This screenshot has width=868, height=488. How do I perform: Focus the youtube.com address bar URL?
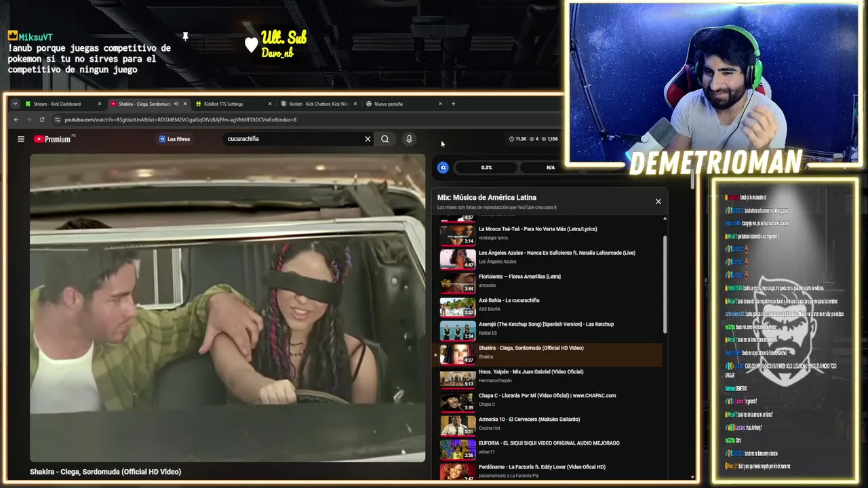(x=180, y=120)
